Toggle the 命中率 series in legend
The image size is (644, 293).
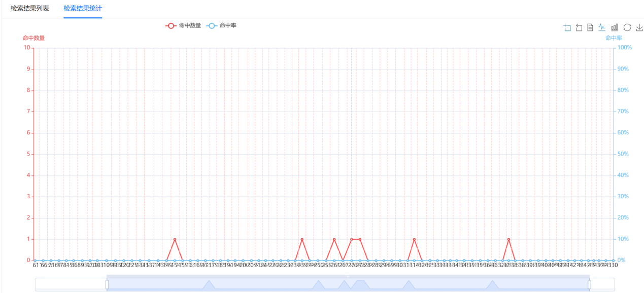222,25
